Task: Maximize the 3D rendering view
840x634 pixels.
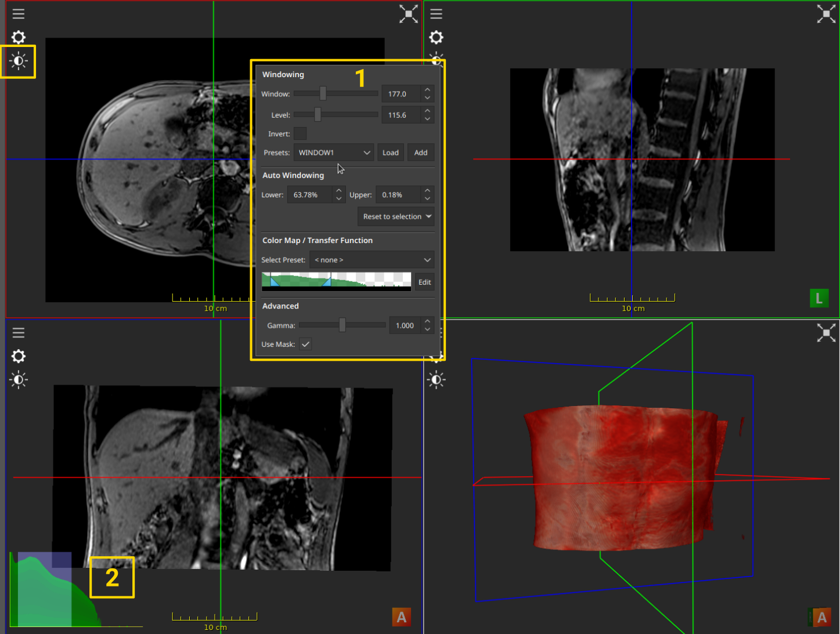Action: (x=825, y=333)
